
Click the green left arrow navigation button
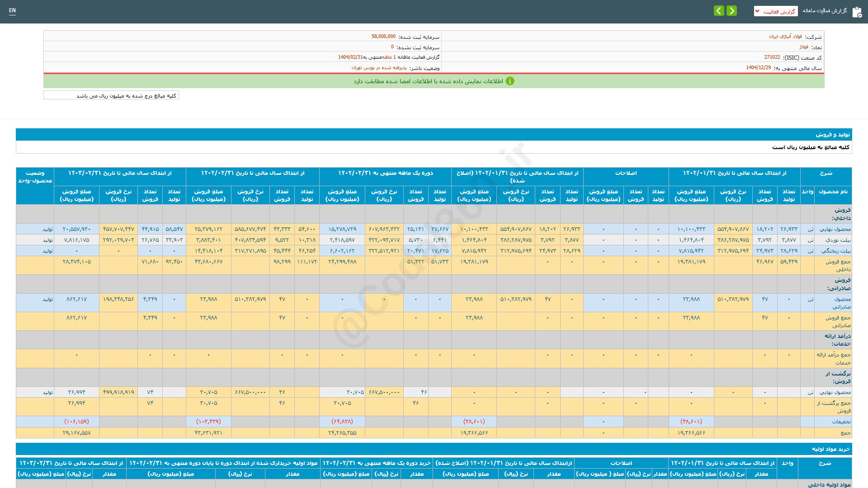click(719, 11)
